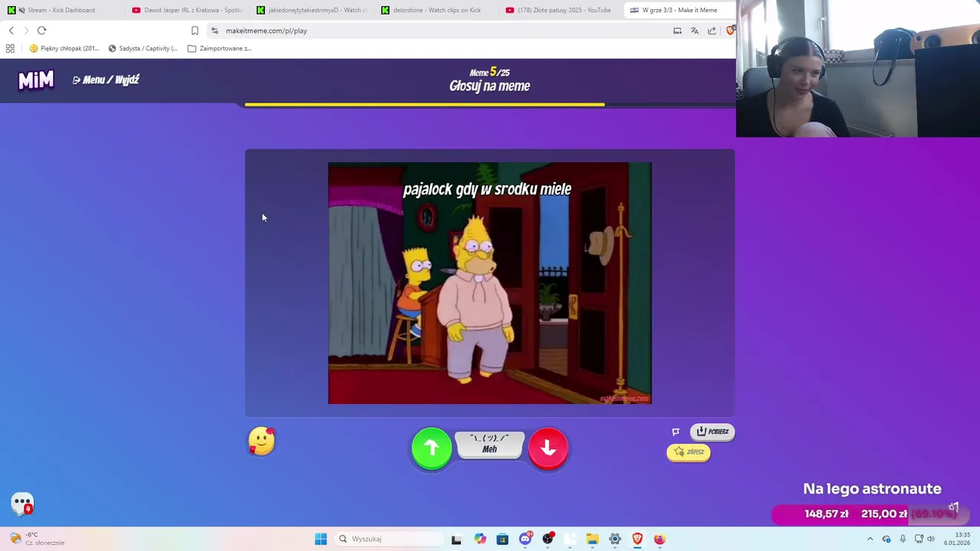Show hidden system tray icons
The image size is (980, 551).
coord(870,539)
